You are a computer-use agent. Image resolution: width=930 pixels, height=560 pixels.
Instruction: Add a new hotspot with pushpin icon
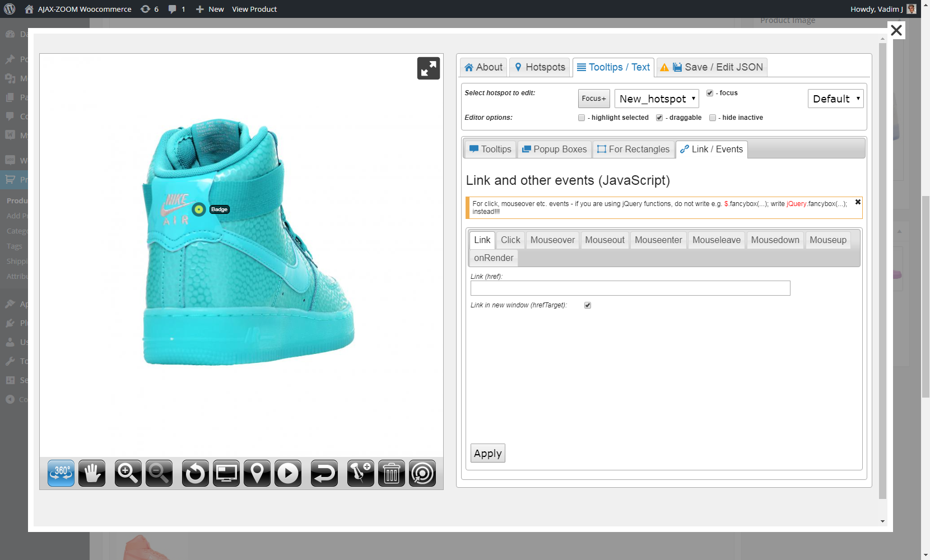pos(361,473)
